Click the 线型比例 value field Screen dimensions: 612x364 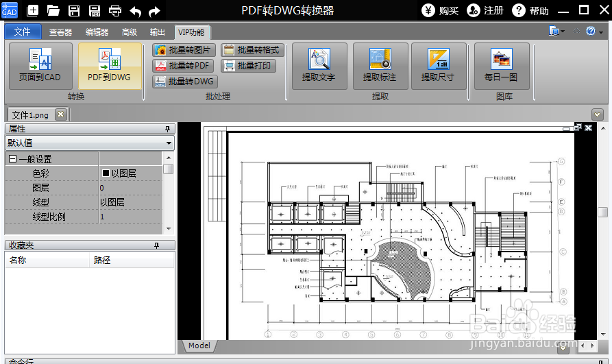tap(130, 217)
